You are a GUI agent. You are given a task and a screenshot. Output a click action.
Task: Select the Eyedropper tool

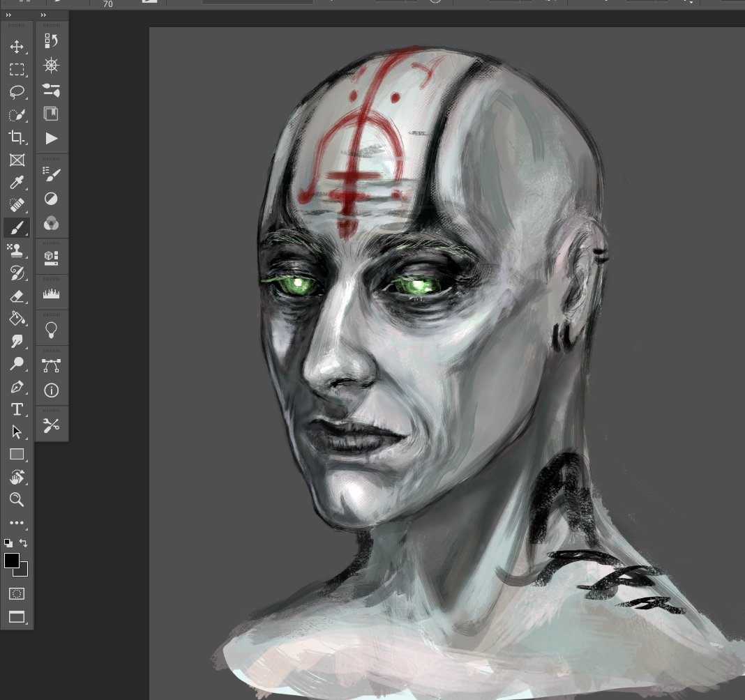(17, 183)
